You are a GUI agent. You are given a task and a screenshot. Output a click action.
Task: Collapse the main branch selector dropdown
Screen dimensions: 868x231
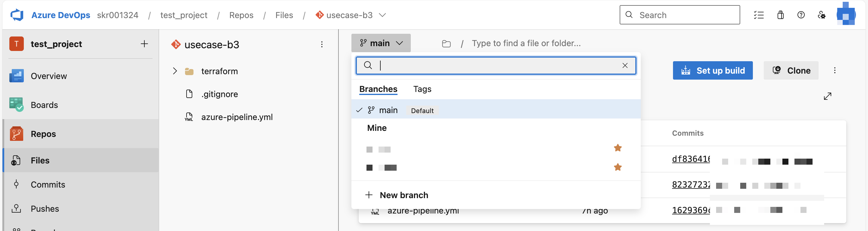click(x=381, y=43)
